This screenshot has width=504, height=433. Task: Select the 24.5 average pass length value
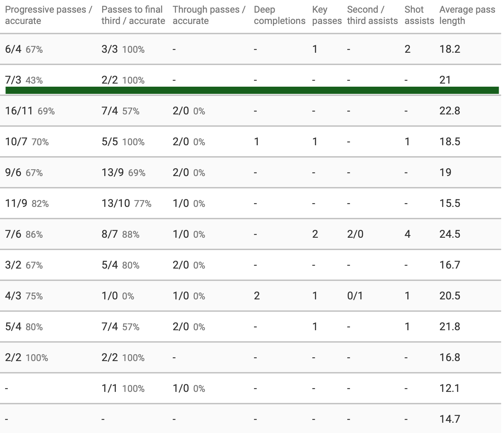(449, 234)
